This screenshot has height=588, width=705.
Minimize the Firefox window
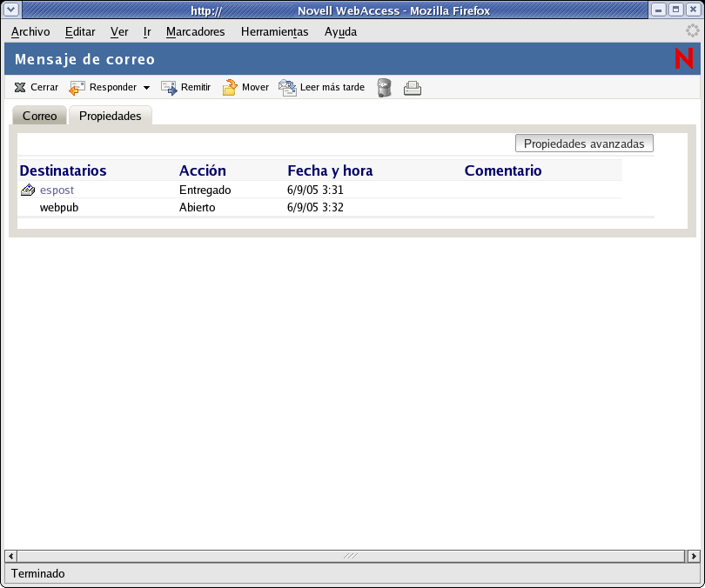[659, 10]
